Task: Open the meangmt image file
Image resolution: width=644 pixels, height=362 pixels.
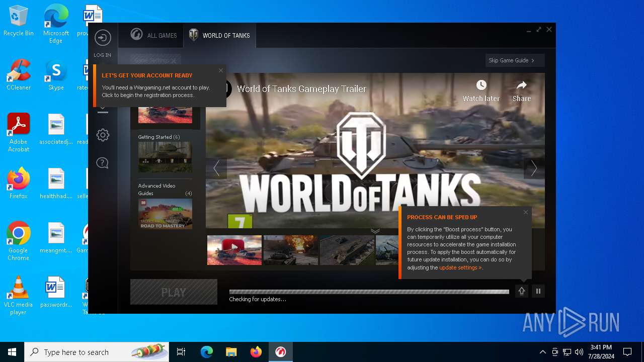Action: 56,237
